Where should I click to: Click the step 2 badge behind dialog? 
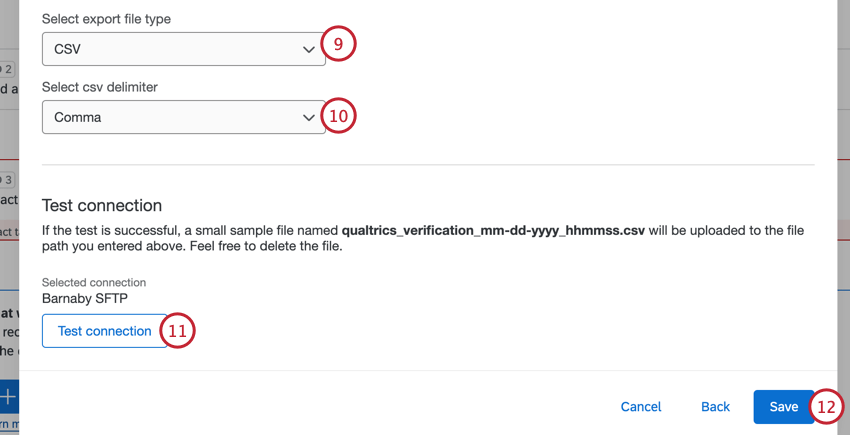[5, 69]
